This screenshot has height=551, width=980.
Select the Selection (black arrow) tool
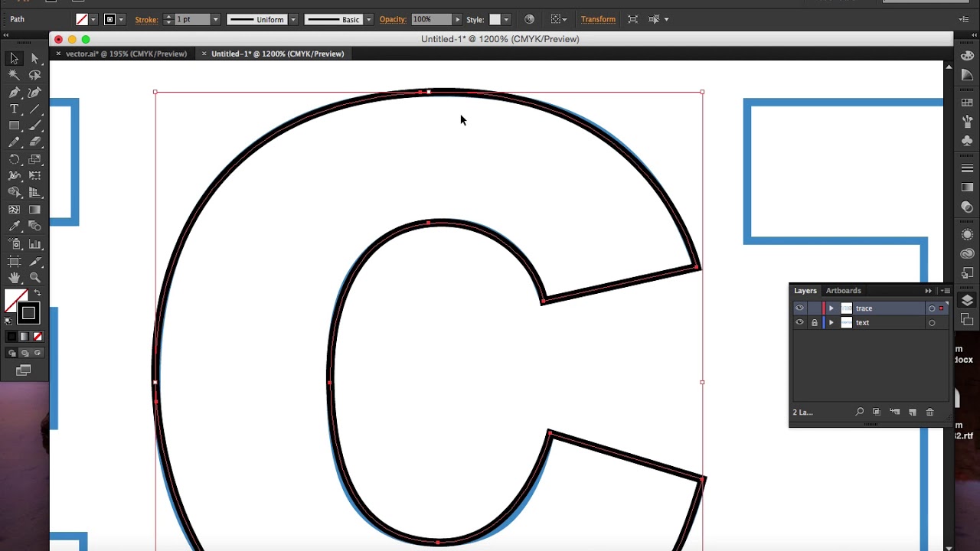[x=14, y=58]
